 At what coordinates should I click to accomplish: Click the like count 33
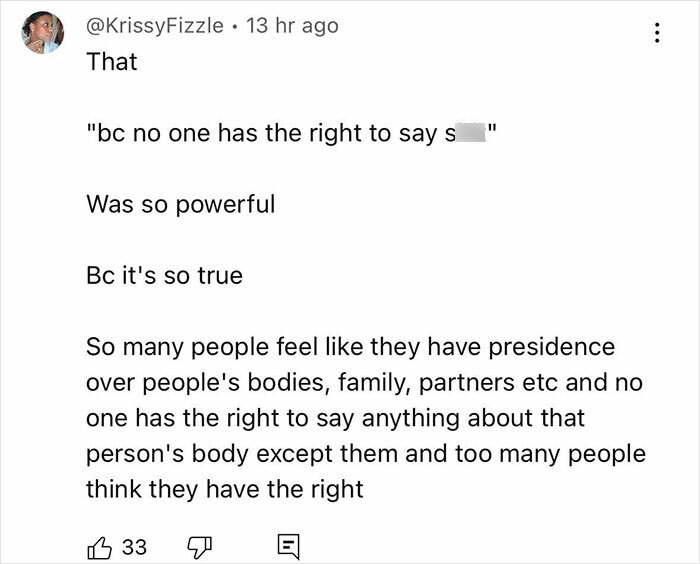134,547
